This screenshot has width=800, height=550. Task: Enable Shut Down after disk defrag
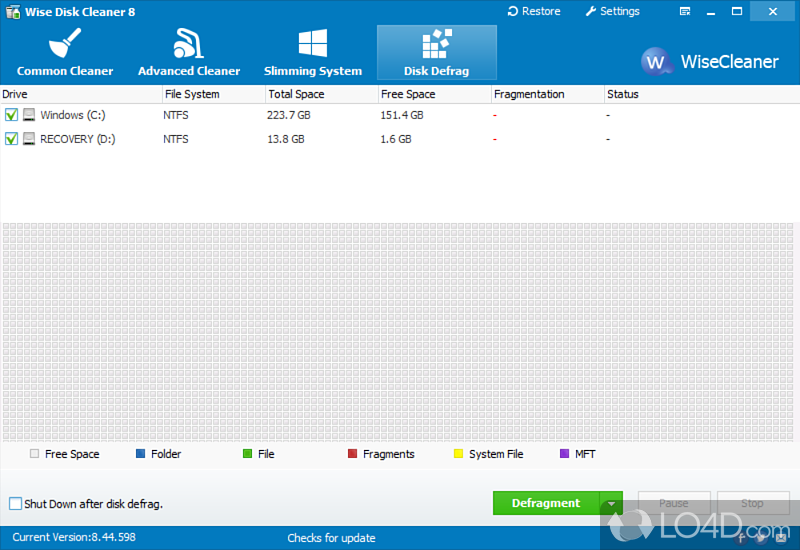coord(15,504)
